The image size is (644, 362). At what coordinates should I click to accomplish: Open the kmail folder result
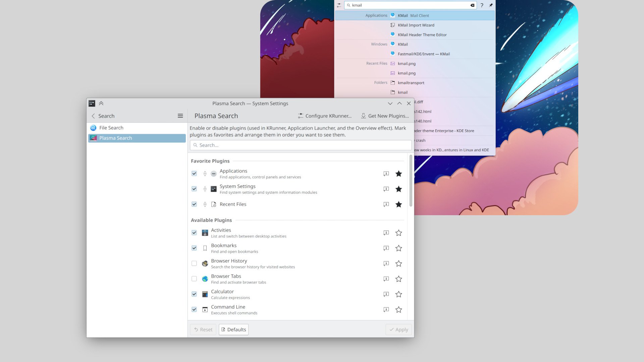point(415,93)
